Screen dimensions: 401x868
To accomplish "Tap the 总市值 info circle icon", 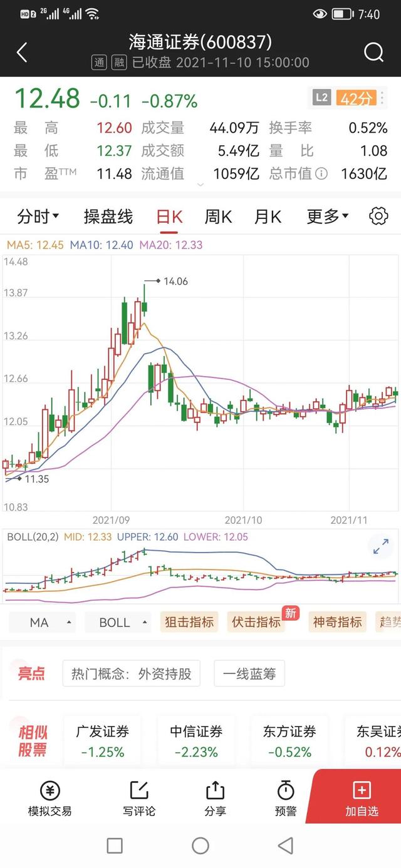I will pos(321,173).
